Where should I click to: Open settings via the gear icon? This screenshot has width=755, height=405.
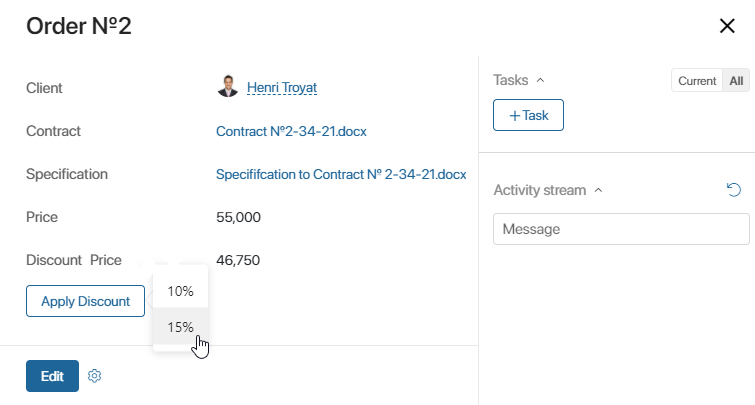[x=94, y=376]
